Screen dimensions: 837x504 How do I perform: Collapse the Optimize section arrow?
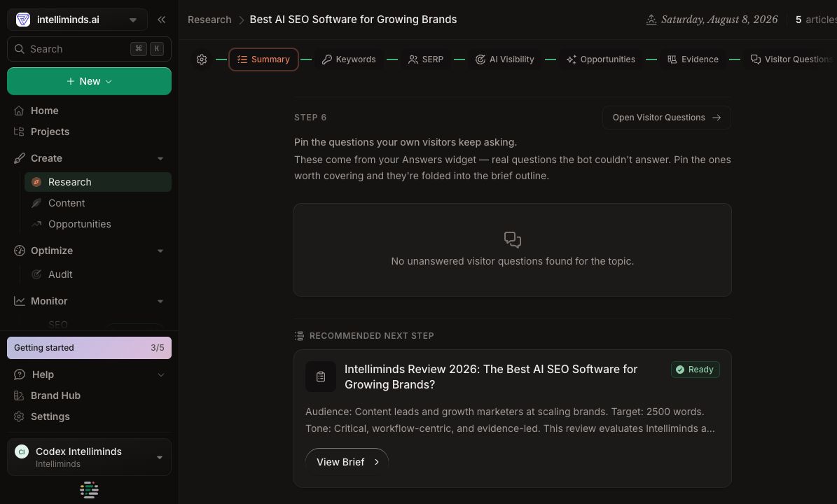click(x=160, y=251)
